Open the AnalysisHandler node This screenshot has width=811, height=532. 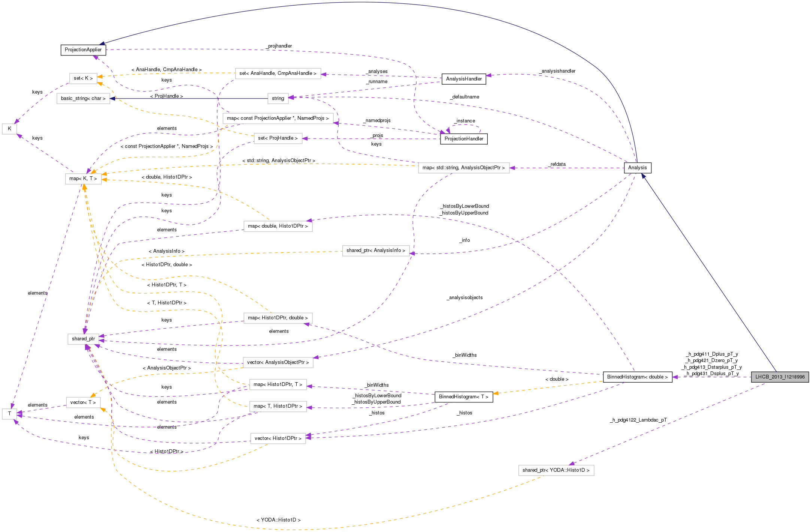tap(464, 79)
